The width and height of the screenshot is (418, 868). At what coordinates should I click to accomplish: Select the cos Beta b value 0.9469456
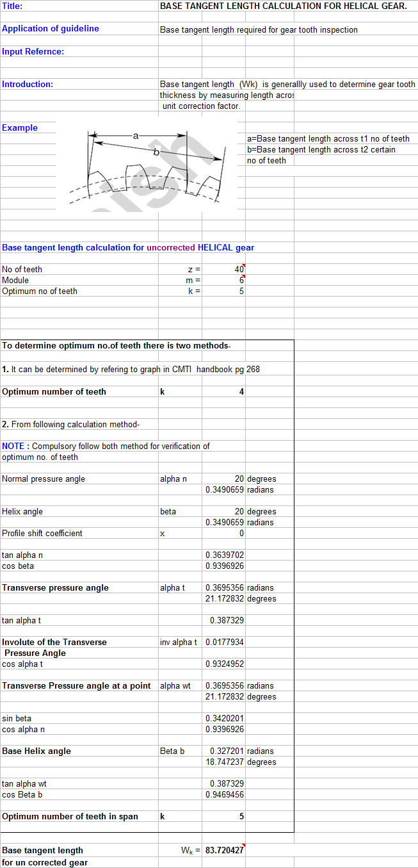pyautogui.click(x=224, y=794)
